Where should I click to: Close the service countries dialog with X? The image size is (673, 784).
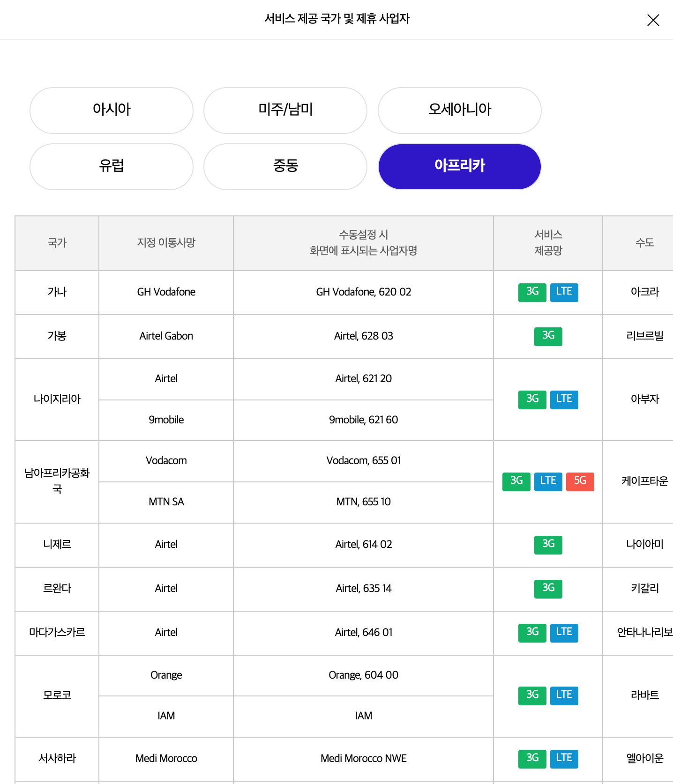pos(653,20)
